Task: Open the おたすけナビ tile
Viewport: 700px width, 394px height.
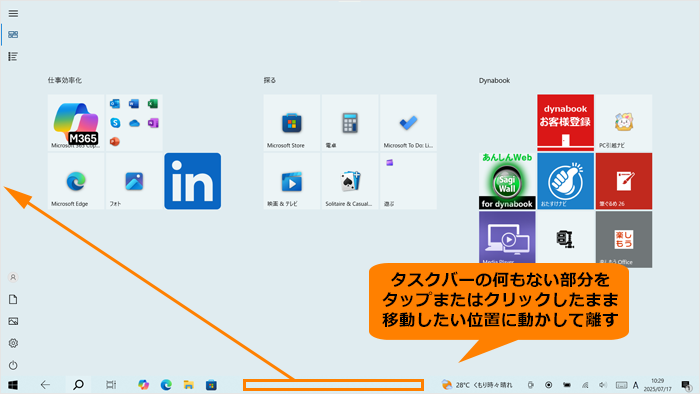Action: tap(566, 181)
